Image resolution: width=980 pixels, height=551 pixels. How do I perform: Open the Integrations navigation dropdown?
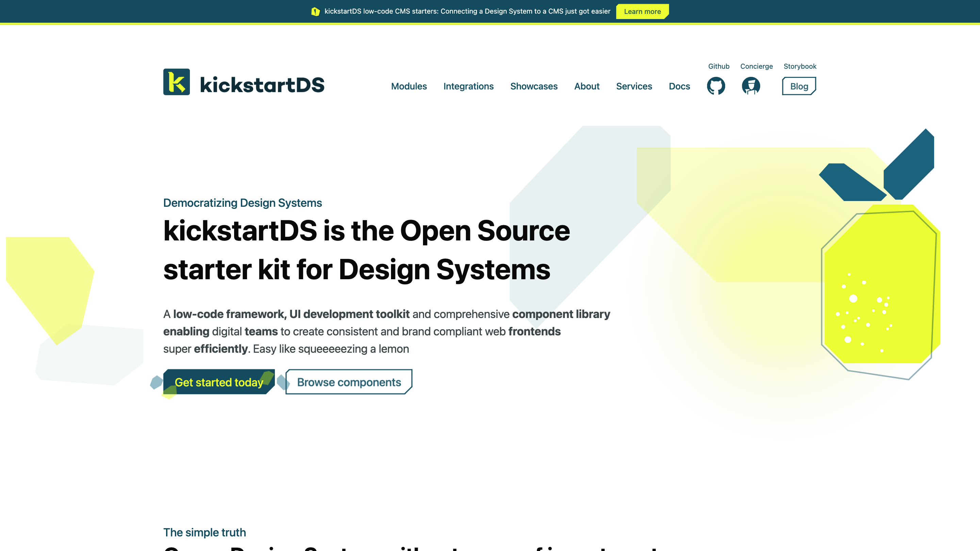(468, 86)
